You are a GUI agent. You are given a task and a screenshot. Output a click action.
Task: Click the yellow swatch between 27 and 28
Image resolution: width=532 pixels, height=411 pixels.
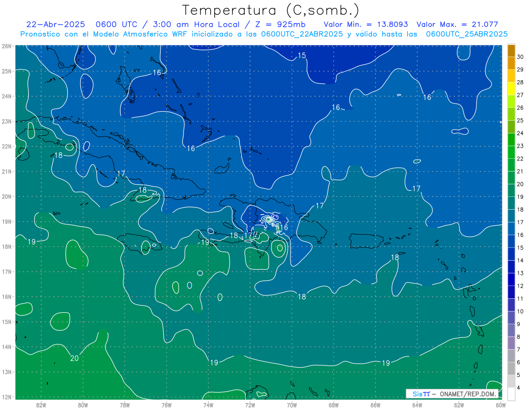coord(511,88)
